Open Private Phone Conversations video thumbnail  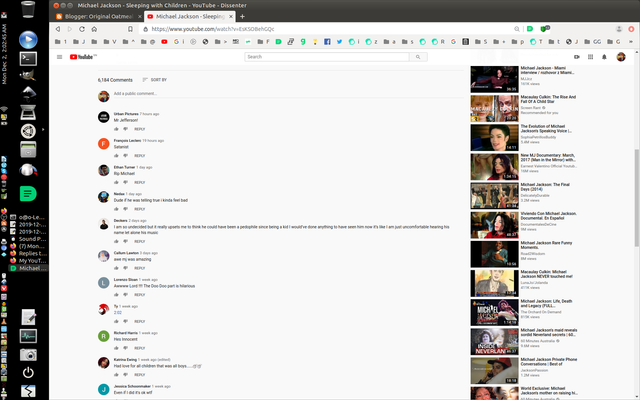(494, 371)
